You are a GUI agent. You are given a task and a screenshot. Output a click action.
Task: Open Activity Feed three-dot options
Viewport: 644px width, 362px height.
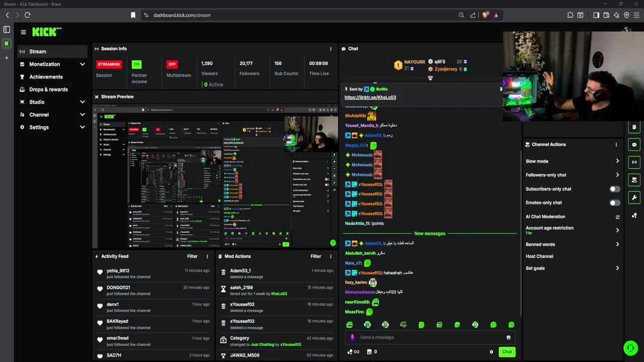coord(207,256)
